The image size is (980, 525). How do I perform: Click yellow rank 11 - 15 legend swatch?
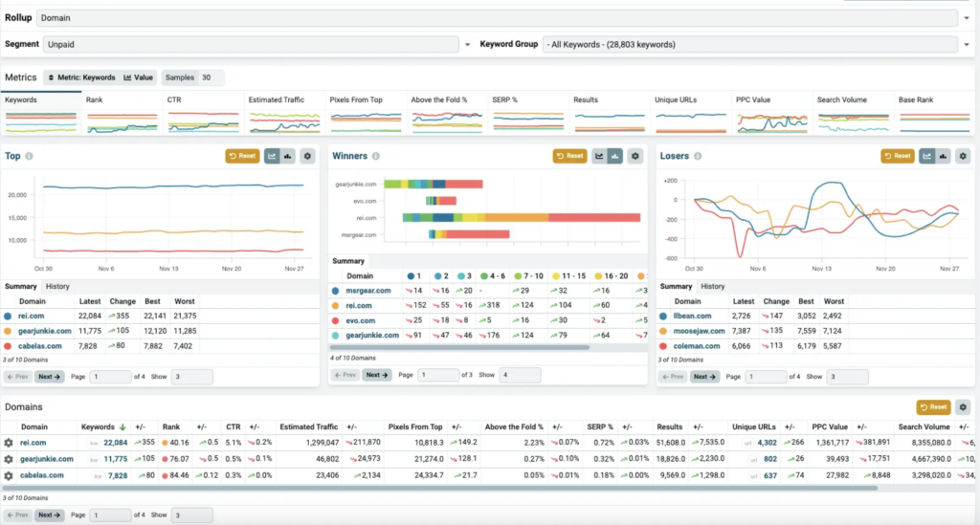tap(556, 276)
